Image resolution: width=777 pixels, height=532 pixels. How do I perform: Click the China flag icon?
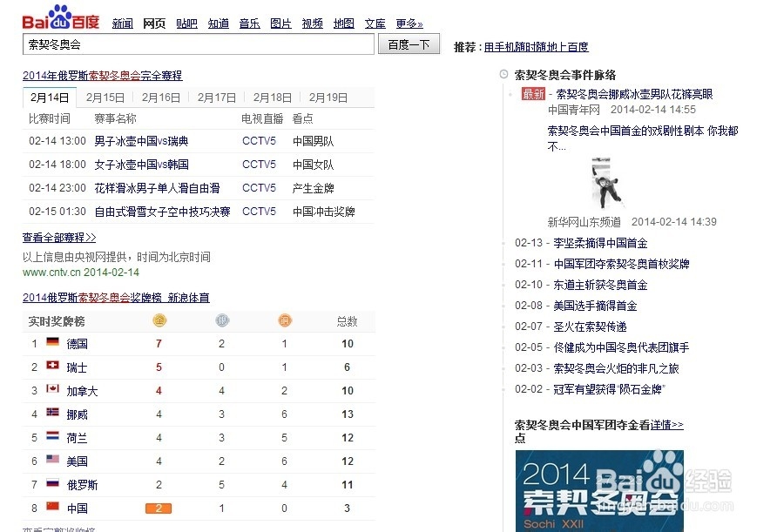pos(52,506)
